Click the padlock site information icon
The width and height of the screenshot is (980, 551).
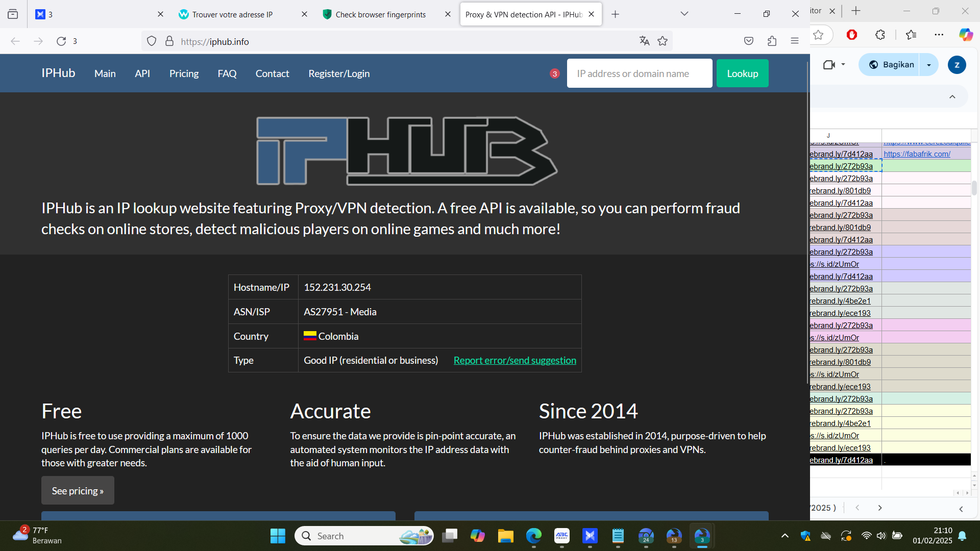point(169,41)
